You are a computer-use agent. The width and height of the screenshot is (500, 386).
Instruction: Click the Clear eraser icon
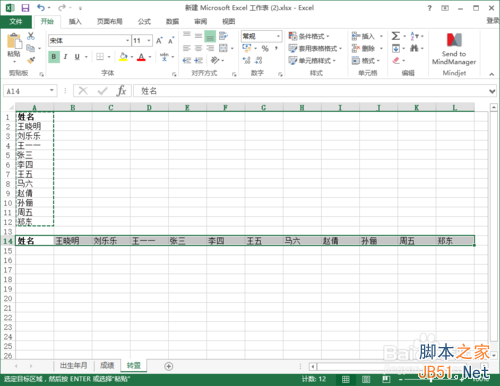click(396, 60)
